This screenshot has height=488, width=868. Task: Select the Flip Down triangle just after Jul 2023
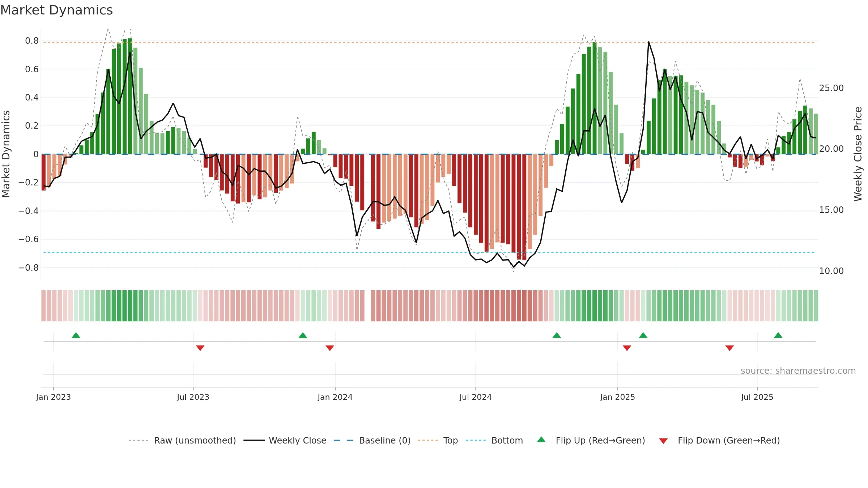click(200, 348)
